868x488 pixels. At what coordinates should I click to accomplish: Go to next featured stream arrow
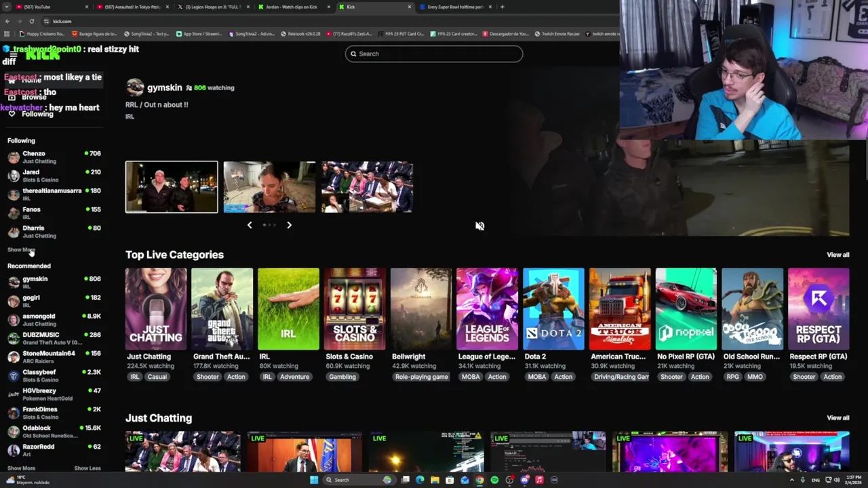pyautogui.click(x=289, y=225)
